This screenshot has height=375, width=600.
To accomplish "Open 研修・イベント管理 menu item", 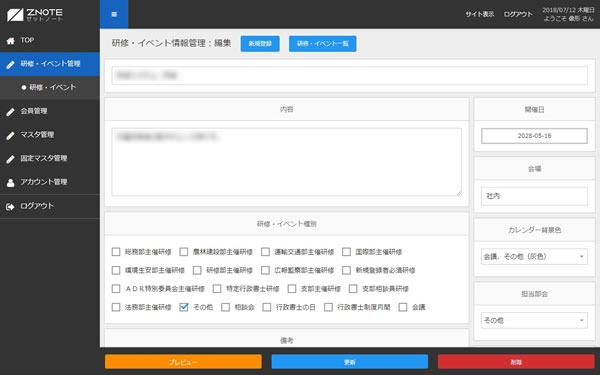I will (50, 64).
